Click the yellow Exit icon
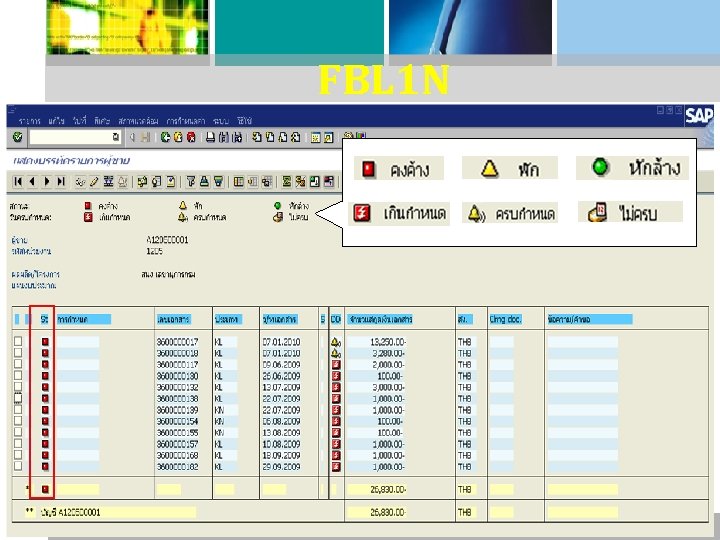 pos(178,137)
